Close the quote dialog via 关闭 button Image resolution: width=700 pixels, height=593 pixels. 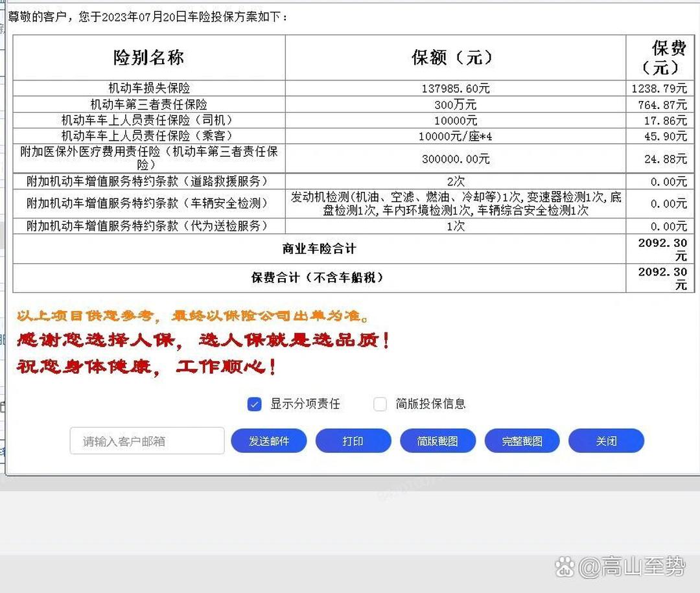pos(606,441)
